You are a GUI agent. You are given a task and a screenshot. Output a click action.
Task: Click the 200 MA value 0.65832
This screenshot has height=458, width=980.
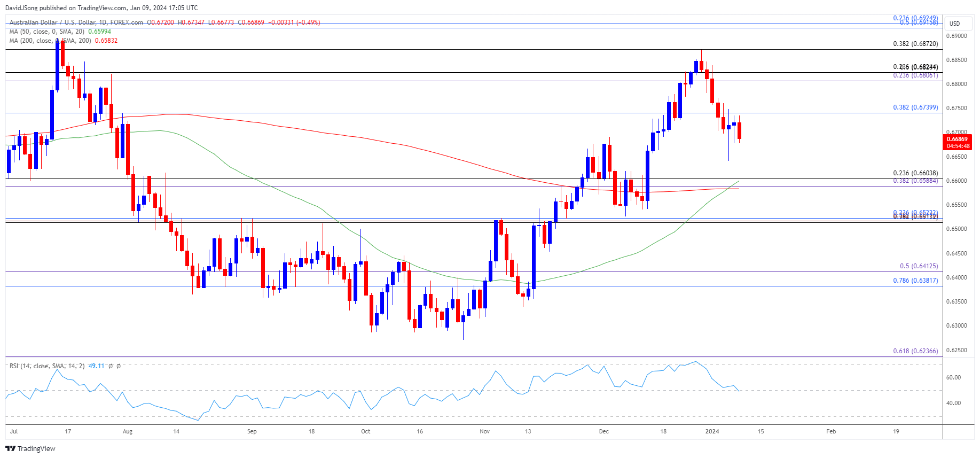pos(106,41)
